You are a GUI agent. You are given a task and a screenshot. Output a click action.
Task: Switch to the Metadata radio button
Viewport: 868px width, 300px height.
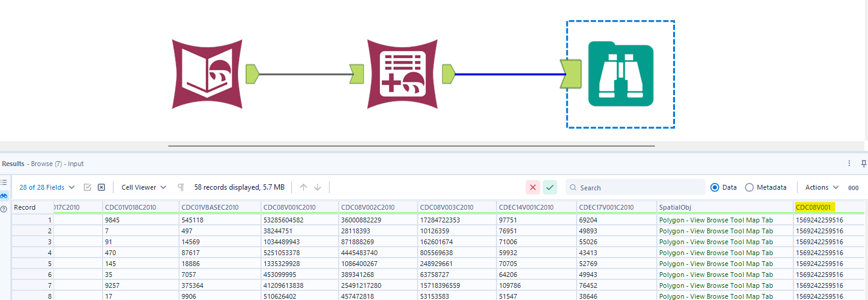[749, 187]
